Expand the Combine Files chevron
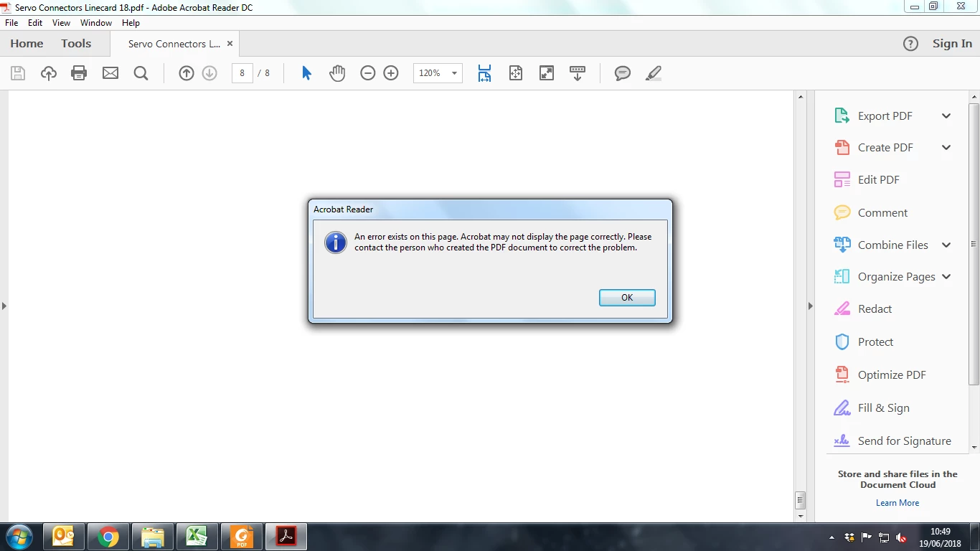The image size is (980, 551). pos(946,245)
